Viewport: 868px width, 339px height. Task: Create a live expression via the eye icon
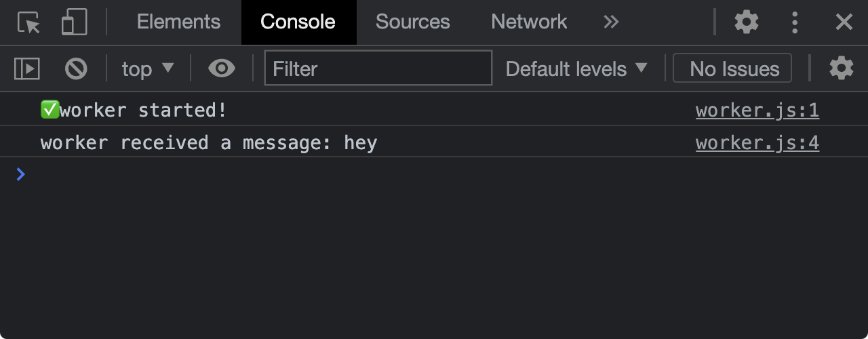click(x=221, y=68)
